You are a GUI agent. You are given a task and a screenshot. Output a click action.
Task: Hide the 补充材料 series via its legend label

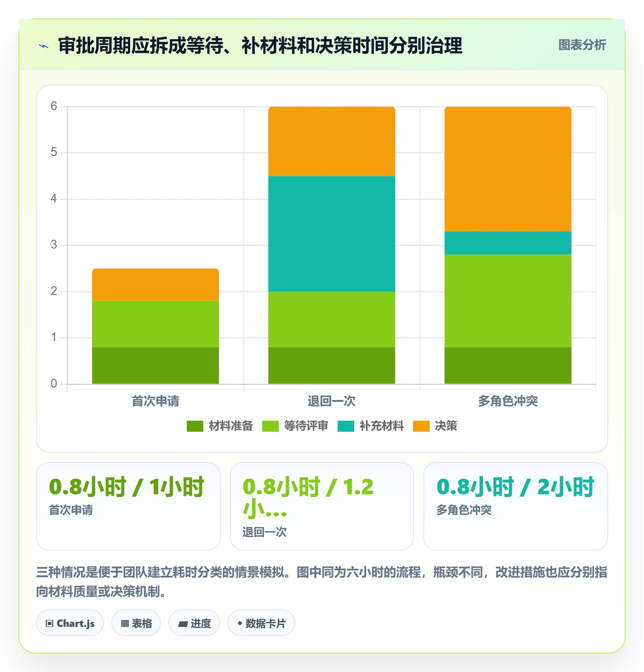pyautogui.click(x=381, y=426)
